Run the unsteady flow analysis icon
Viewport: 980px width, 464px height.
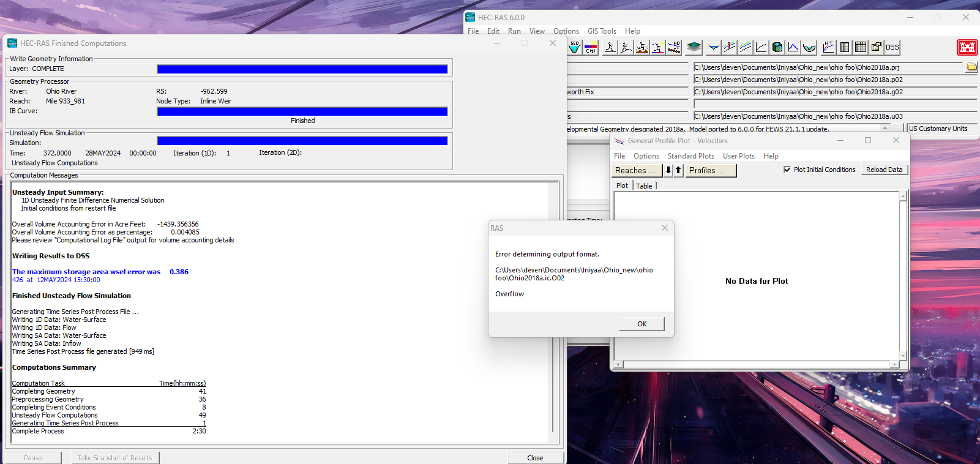[626, 47]
